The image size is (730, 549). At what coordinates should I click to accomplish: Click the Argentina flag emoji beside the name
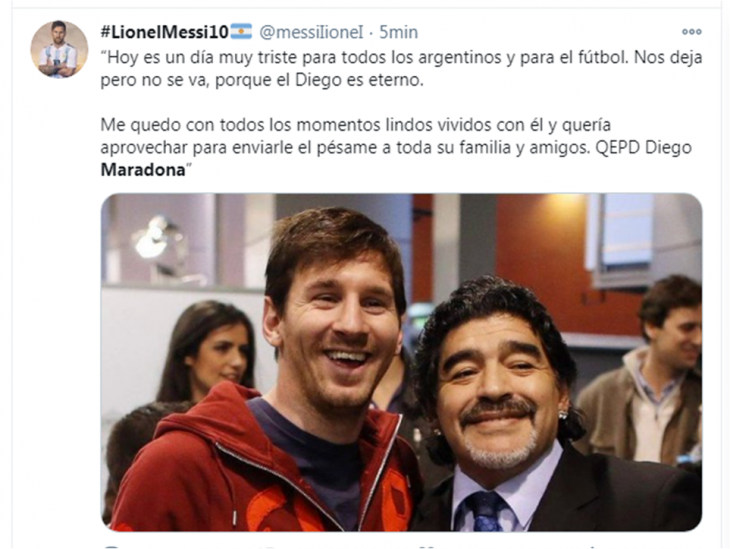(x=241, y=32)
